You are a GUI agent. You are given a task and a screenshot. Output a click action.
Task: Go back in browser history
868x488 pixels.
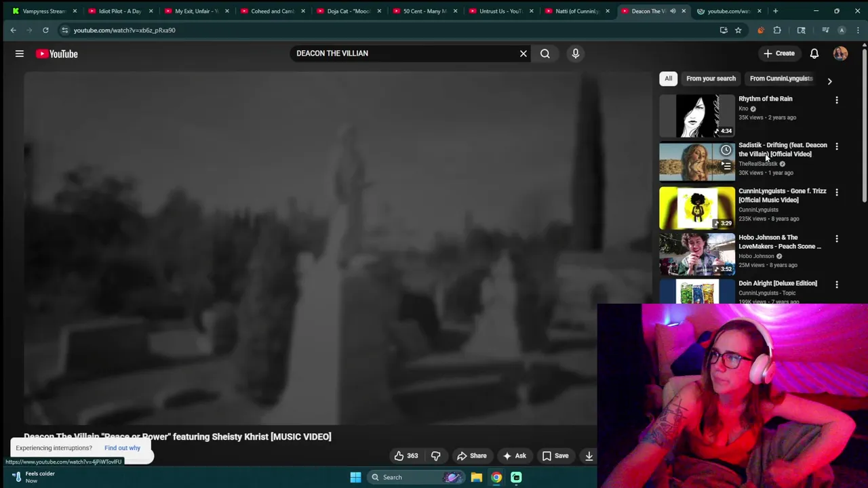pos(13,30)
